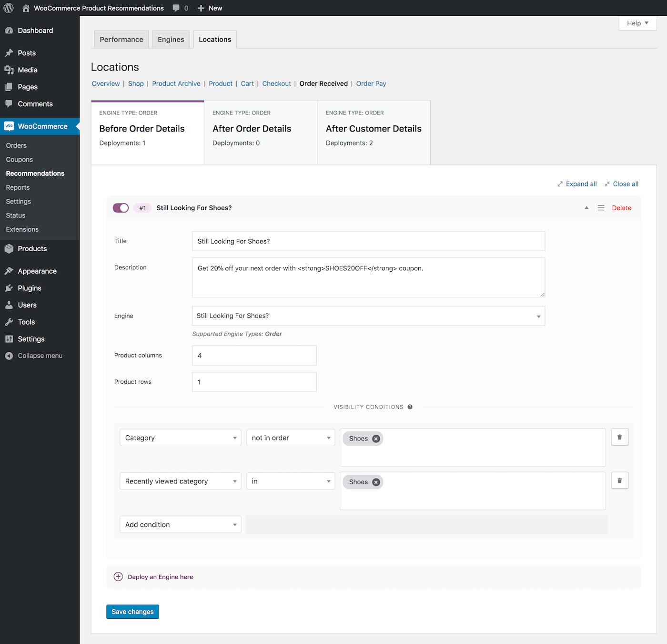Click the Posts pin icon
Viewport: 667px width, 644px height.
9,53
